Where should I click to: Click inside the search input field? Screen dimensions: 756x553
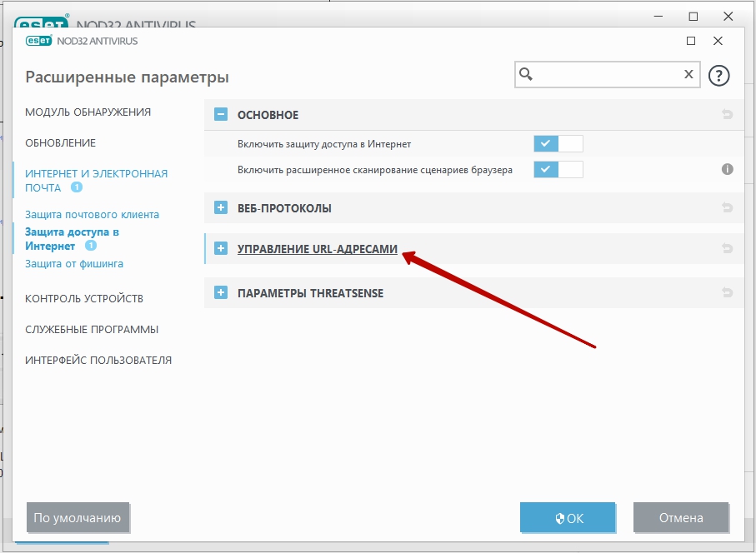pos(606,74)
